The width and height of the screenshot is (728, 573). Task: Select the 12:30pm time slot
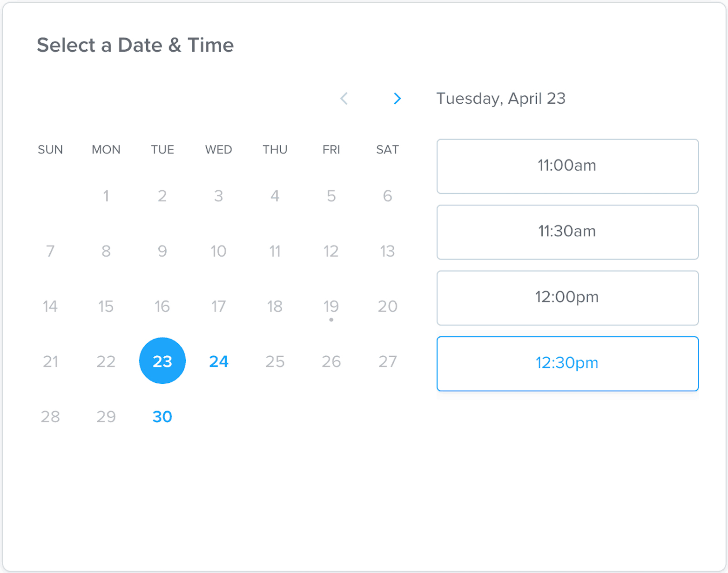point(567,364)
